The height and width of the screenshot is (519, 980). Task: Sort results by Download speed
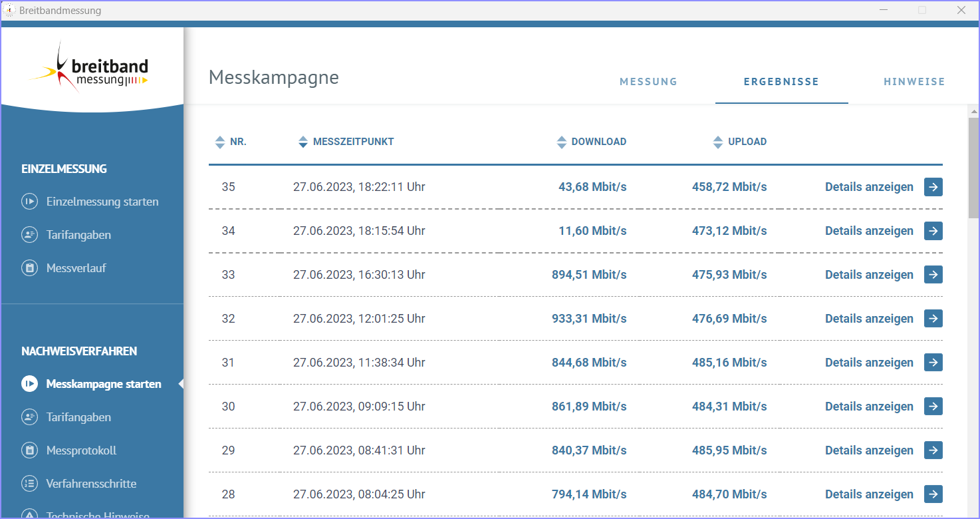coord(592,142)
